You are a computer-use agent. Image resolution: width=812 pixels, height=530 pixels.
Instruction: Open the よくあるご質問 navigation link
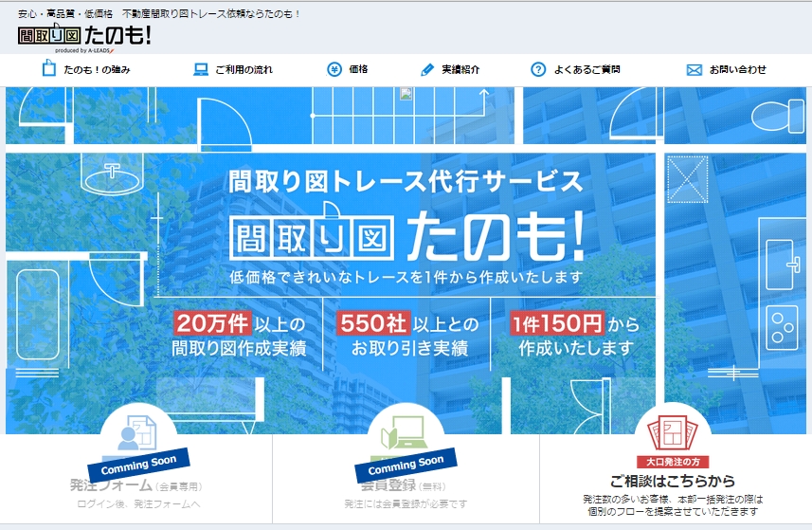point(586,69)
